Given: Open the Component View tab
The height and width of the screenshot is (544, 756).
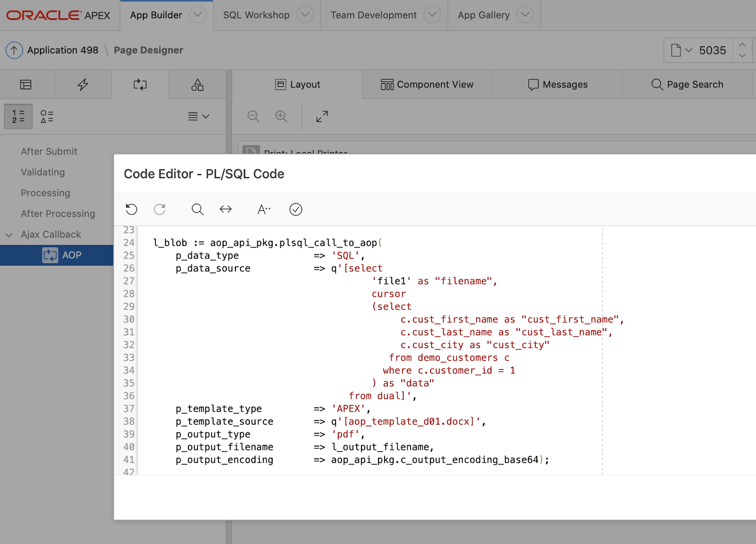Looking at the screenshot, I should click(x=427, y=85).
